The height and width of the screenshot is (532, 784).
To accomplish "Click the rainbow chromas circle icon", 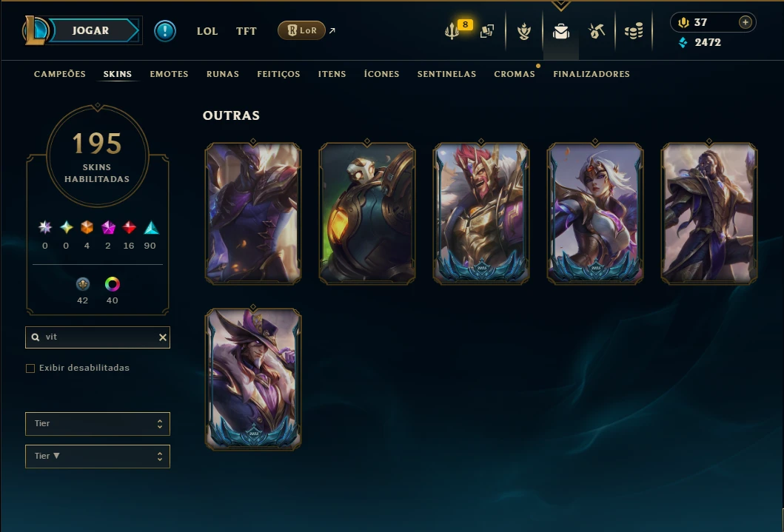I will [112, 284].
